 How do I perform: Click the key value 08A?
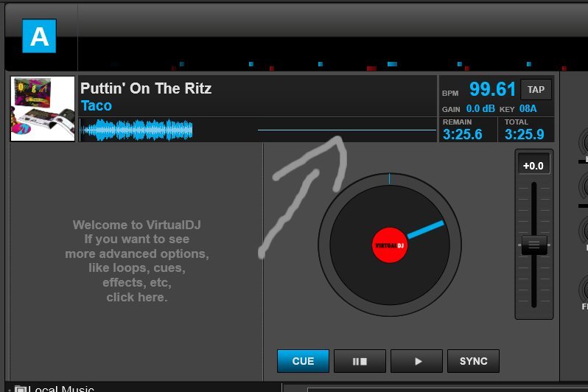528,109
